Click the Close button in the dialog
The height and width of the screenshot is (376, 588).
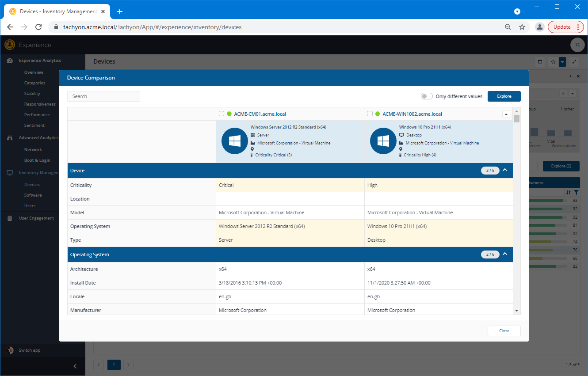point(504,331)
